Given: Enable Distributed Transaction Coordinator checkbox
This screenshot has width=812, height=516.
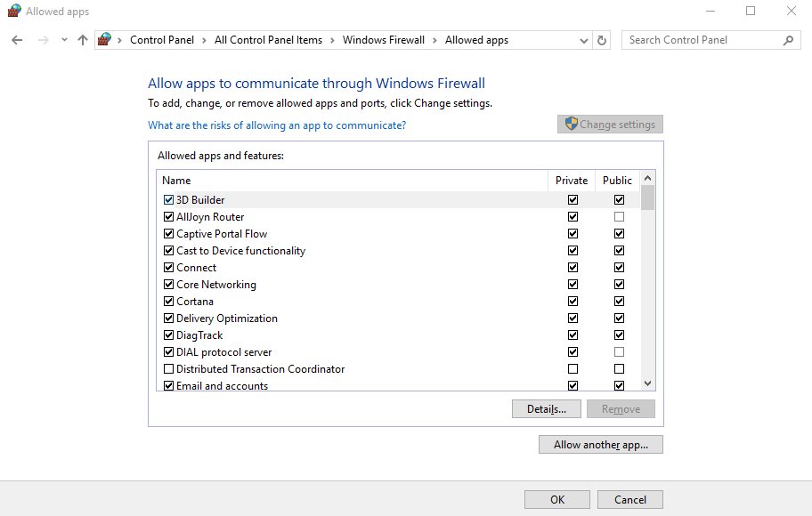Looking at the screenshot, I should [x=168, y=369].
